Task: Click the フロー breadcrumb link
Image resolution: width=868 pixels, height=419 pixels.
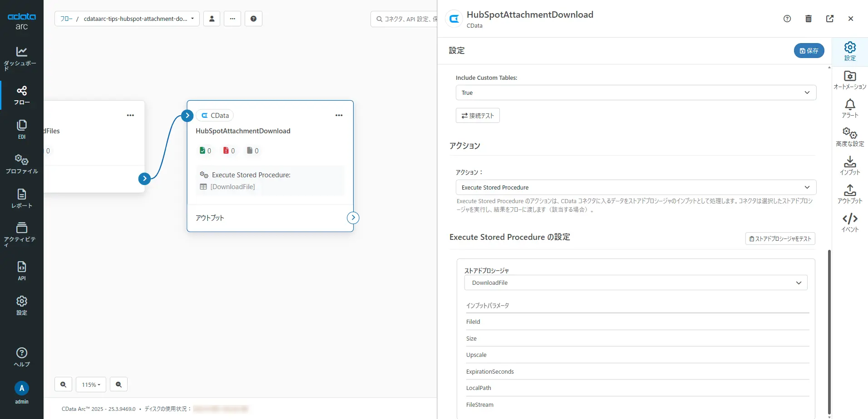Action: (66, 19)
